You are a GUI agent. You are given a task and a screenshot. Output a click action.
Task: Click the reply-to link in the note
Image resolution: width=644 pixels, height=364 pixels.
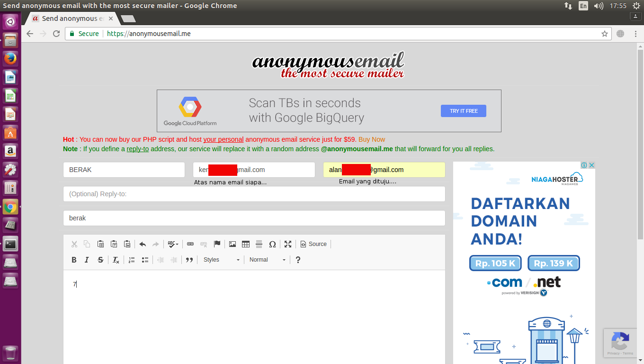click(138, 149)
